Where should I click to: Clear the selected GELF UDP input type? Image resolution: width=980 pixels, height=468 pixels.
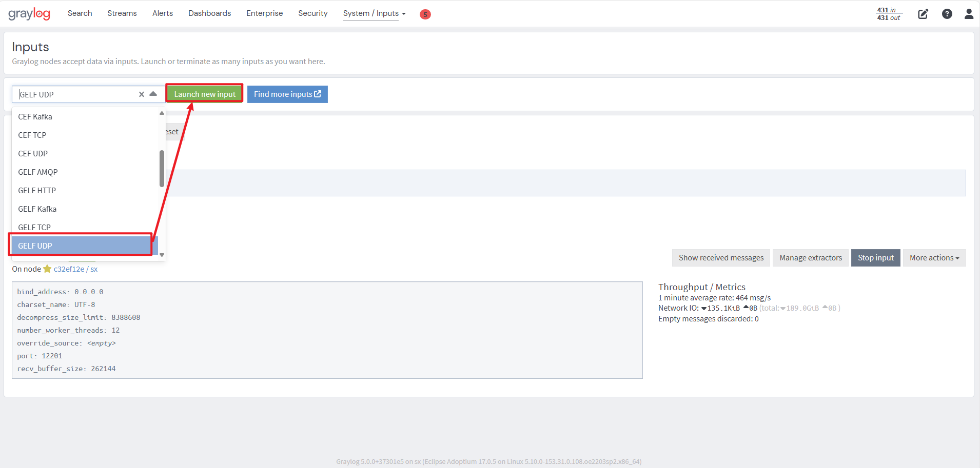click(x=142, y=94)
